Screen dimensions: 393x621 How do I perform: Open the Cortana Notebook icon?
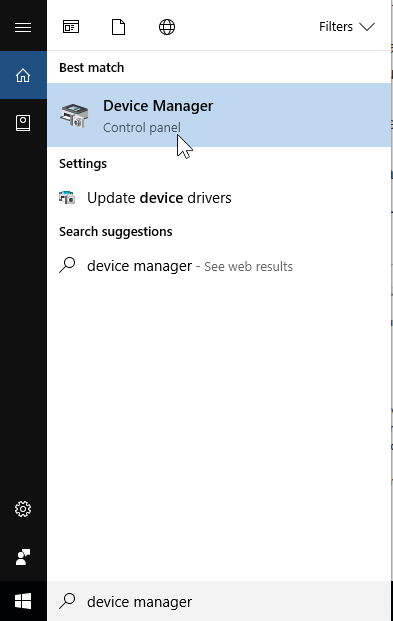click(23, 123)
